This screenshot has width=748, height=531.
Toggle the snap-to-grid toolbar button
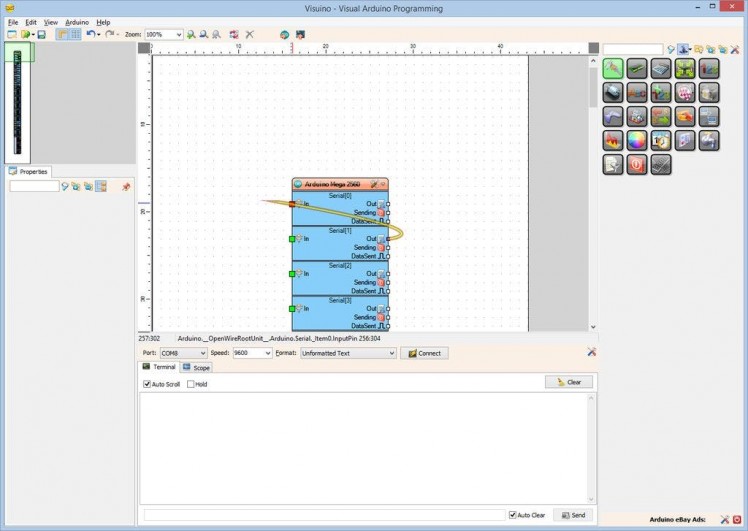coord(75,34)
